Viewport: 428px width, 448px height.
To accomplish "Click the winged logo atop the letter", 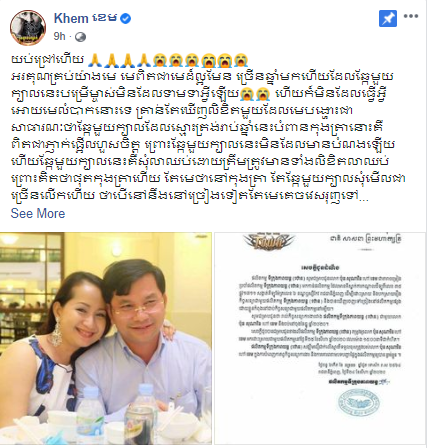I will point(269,242).
